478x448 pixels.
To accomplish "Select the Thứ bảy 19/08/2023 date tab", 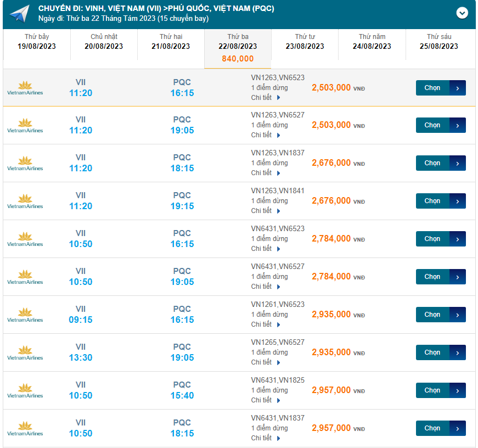I will [37, 42].
